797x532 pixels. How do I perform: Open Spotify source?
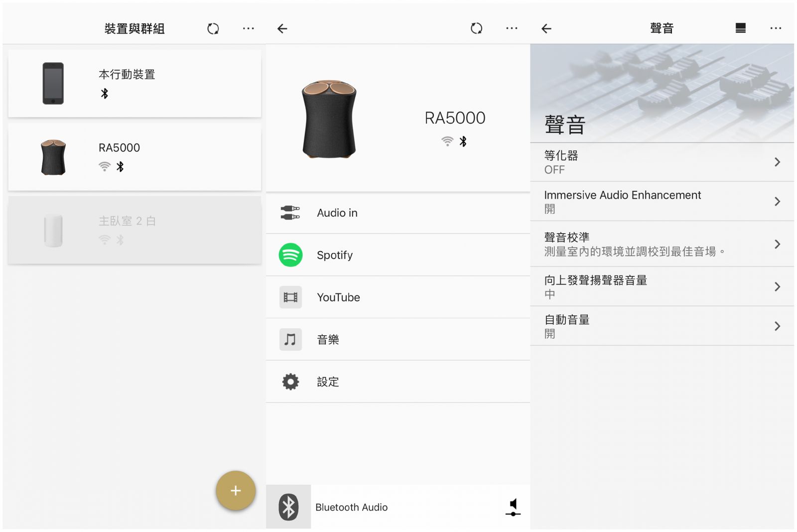click(x=398, y=255)
